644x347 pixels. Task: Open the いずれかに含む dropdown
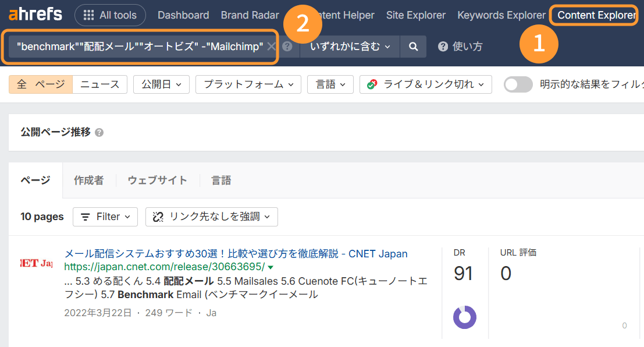[350, 46]
